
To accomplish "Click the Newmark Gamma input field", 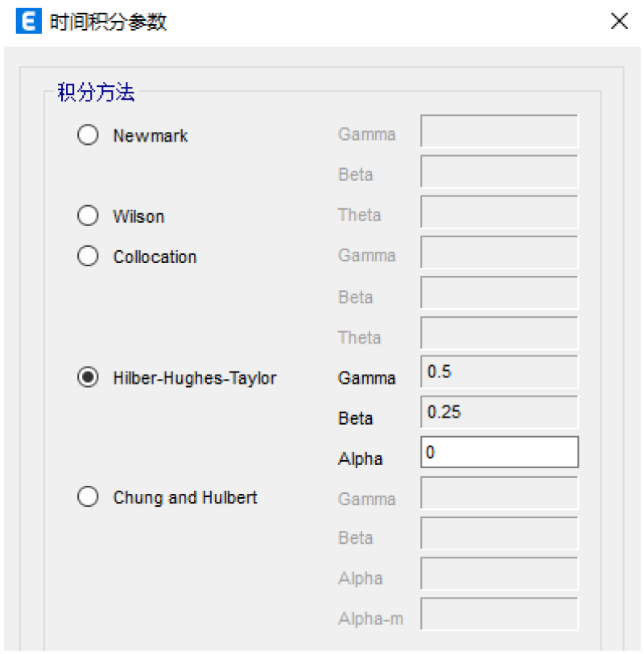I will tap(501, 135).
